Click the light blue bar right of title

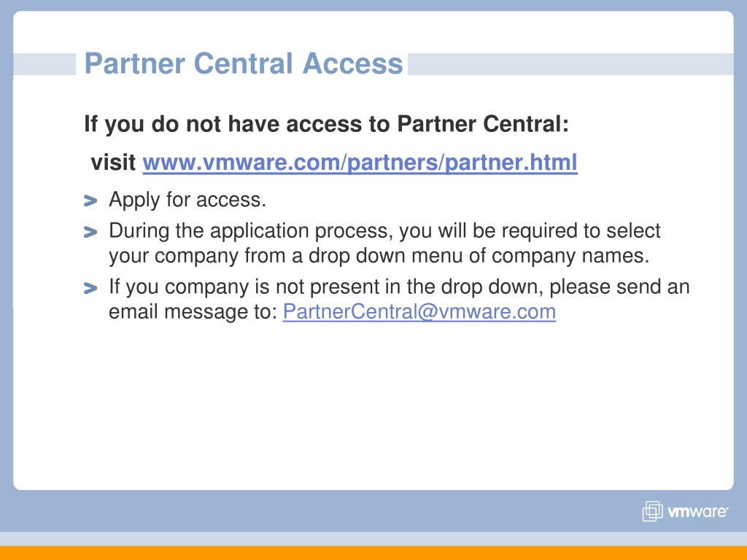[570, 64]
